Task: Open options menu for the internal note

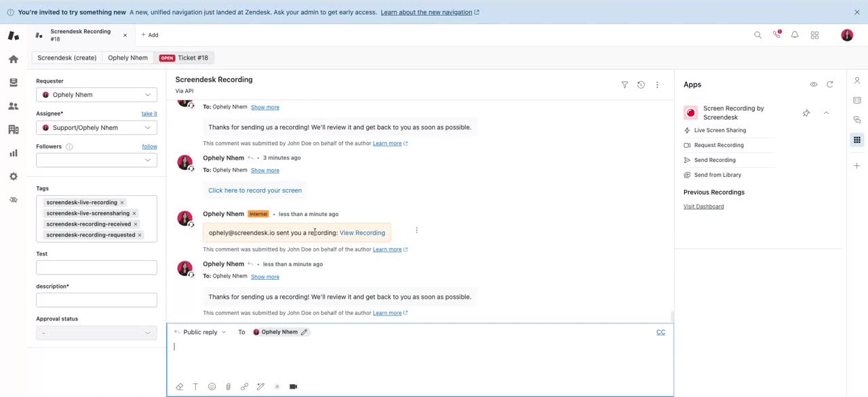Action: pyautogui.click(x=416, y=230)
